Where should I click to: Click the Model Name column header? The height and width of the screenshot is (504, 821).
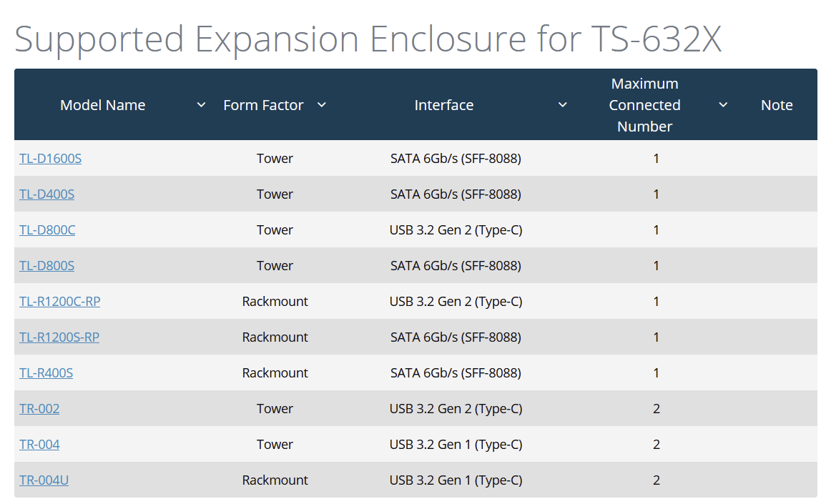[102, 105]
